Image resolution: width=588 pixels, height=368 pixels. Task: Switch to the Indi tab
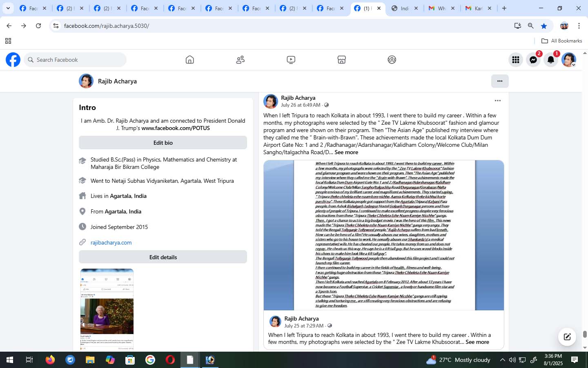pyautogui.click(x=404, y=8)
